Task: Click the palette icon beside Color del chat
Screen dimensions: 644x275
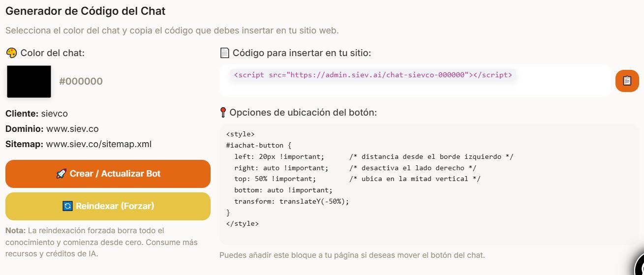Action: (x=12, y=53)
